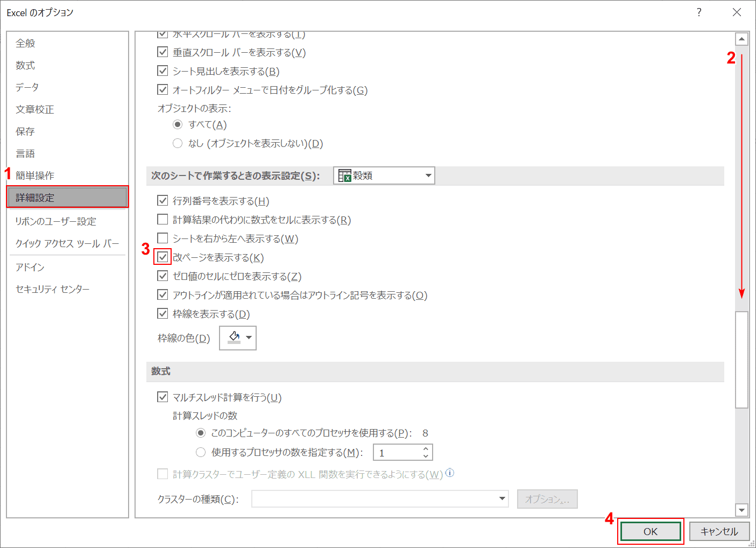
Task: Open the 文章校正 category
Action: (x=68, y=109)
